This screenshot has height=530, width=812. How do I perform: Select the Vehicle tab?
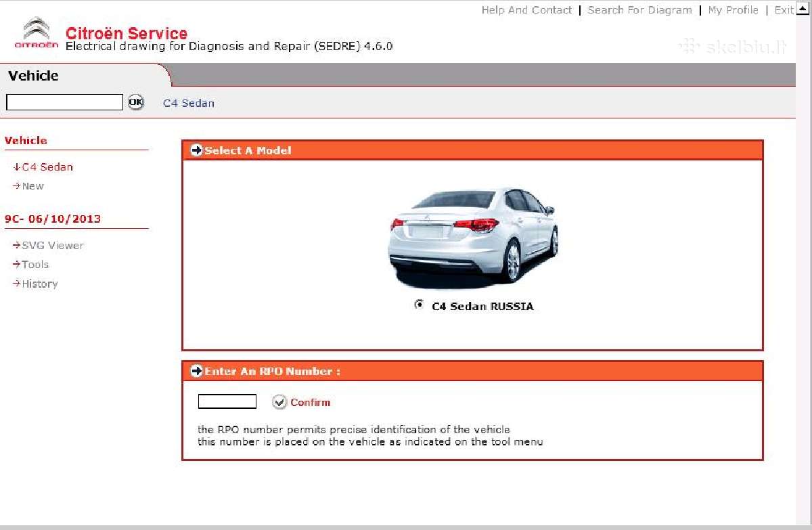33,76
